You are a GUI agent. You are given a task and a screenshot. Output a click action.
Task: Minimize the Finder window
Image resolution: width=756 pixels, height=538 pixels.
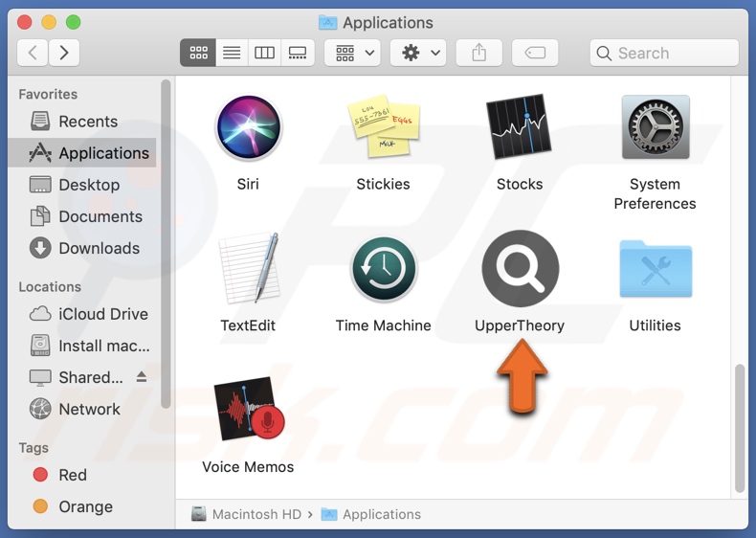point(49,22)
